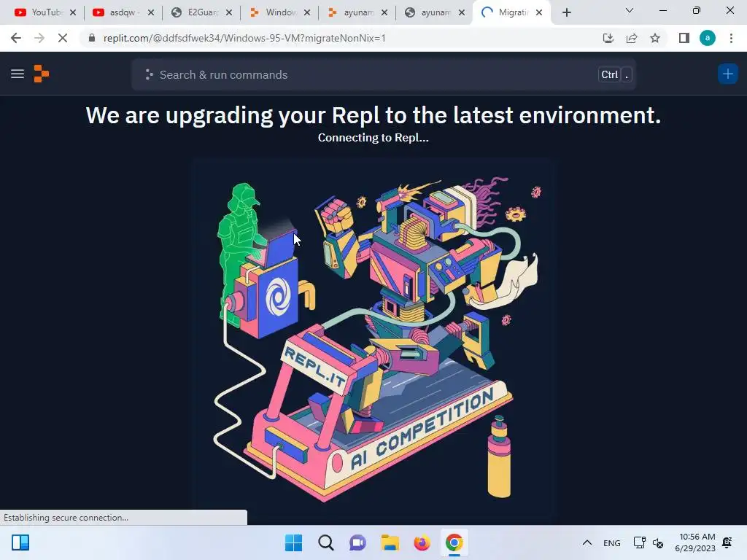This screenshot has height=560, width=747.
Task: Expand the system tray hidden icons chevron
Action: pos(587,542)
